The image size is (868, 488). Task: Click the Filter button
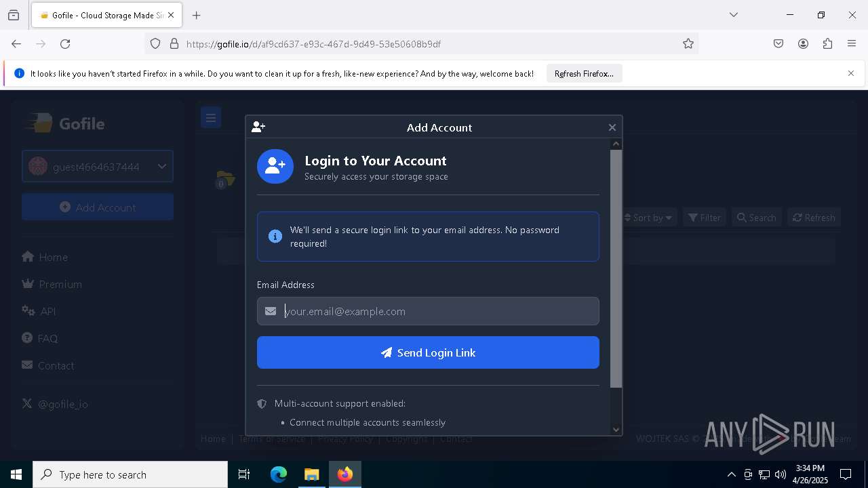tap(704, 218)
